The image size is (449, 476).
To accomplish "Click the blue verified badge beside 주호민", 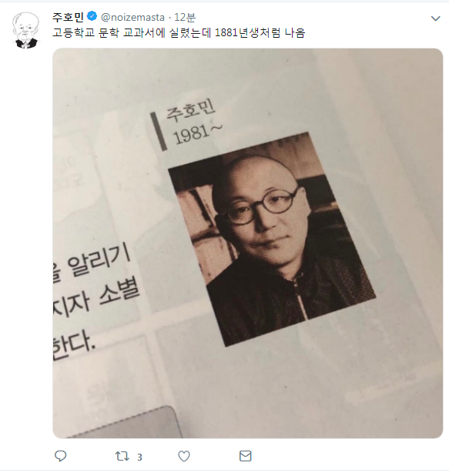I will tap(92, 17).
